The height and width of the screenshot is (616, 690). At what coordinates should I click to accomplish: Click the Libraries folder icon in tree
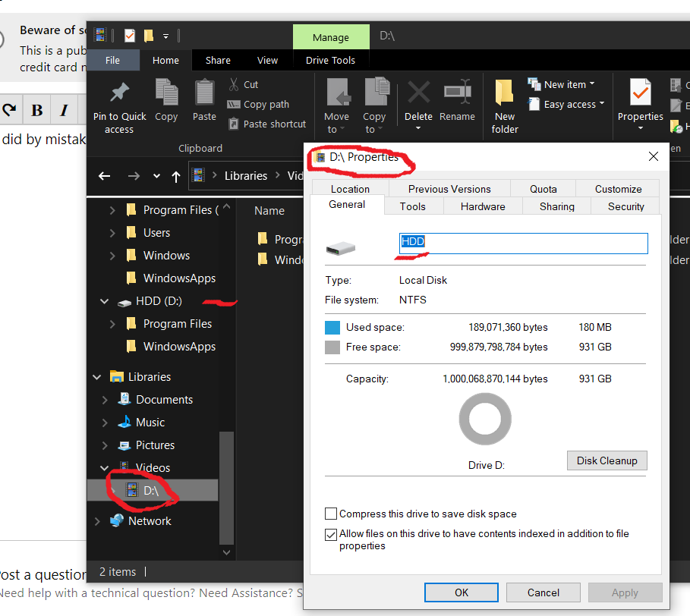point(117,376)
